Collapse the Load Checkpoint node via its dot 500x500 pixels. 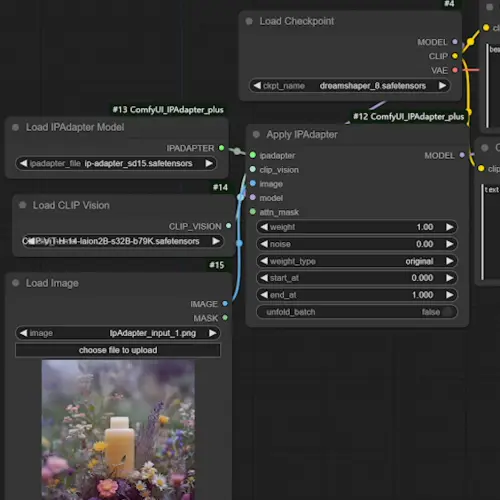click(x=249, y=21)
